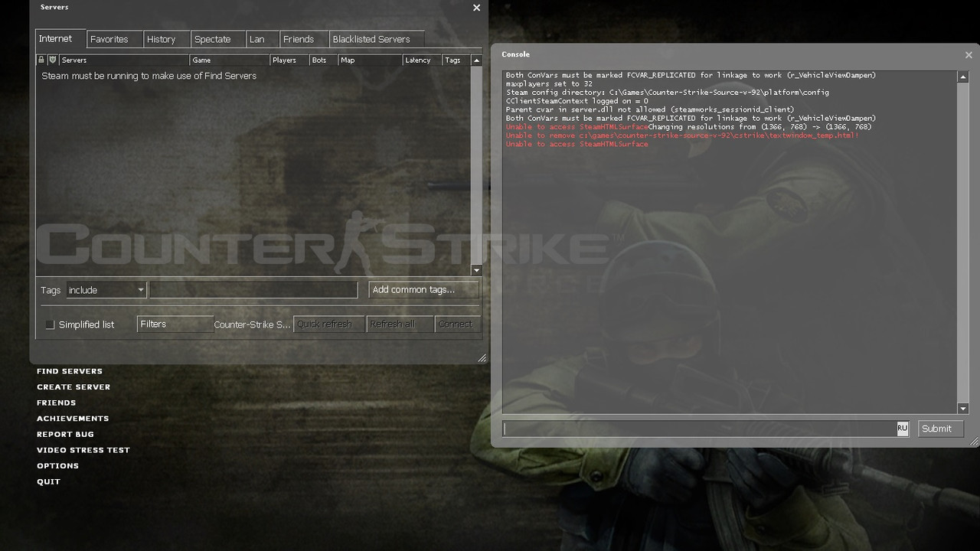Open Options from main menu
The height and width of the screenshot is (551, 980).
tap(58, 466)
